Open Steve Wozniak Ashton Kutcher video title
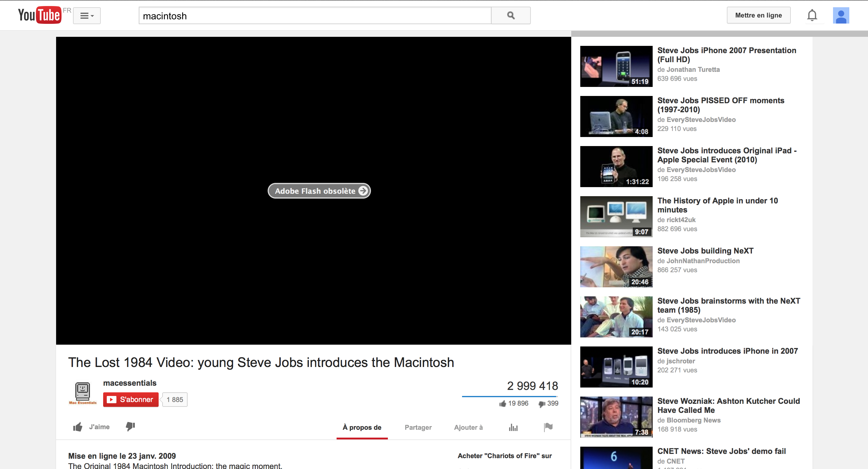Image resolution: width=868 pixels, height=469 pixels. tap(728, 405)
